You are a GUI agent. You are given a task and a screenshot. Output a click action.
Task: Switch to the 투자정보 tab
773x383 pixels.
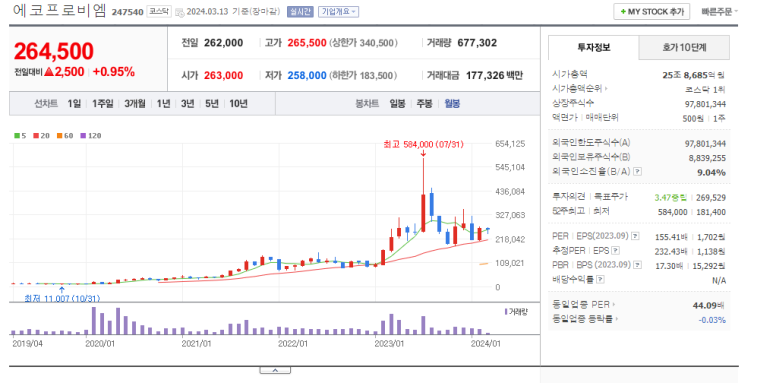pos(594,48)
